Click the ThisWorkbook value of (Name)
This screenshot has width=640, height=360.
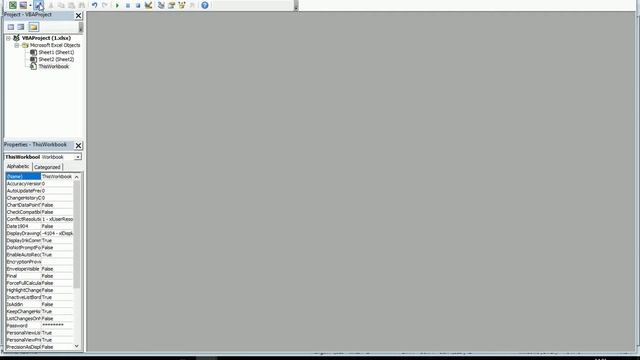[x=57, y=177]
